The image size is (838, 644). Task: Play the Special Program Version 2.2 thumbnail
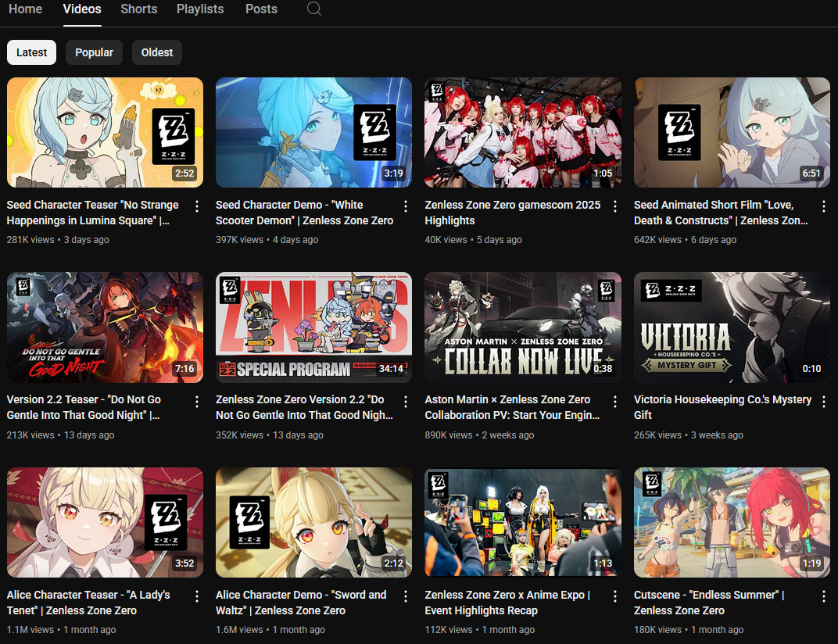[x=313, y=327]
